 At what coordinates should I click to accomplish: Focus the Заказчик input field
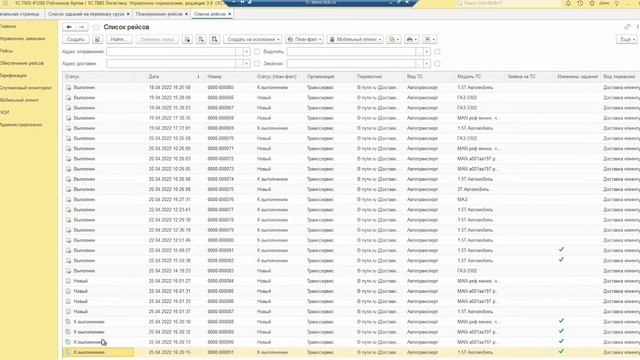(x=351, y=64)
